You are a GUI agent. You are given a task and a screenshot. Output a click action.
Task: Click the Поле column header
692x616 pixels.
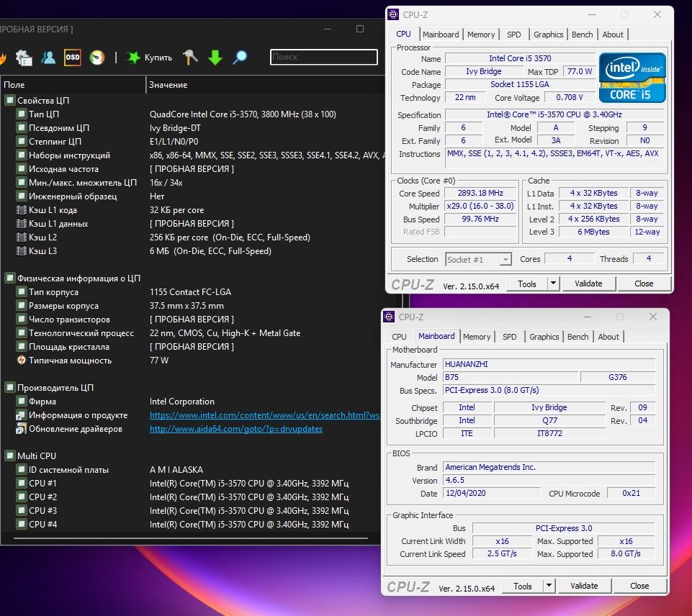pyautogui.click(x=73, y=85)
